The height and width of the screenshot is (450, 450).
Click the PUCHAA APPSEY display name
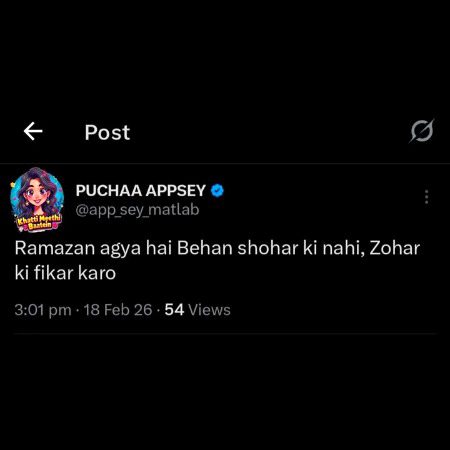141,191
